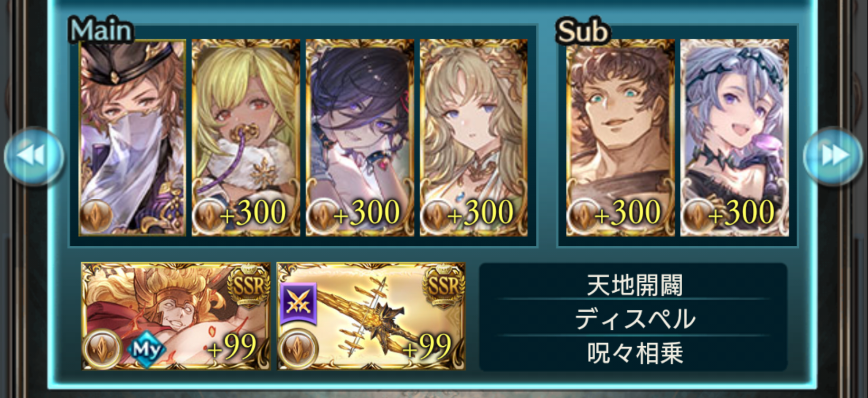Screen dimensions: 868x398
Task: Go to previous party with rewind arrow
Action: 34,156
